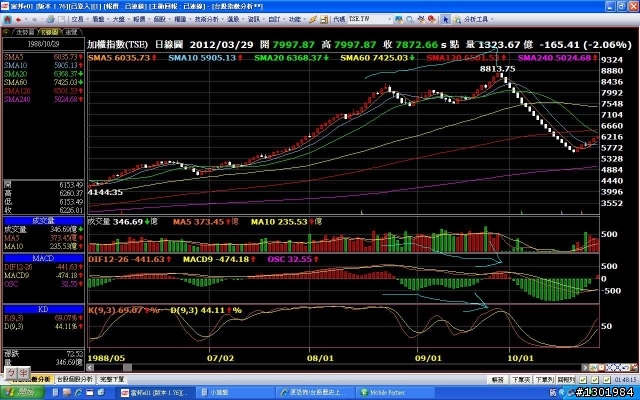Switch to the K線圖 tab
The width and height of the screenshot is (640, 400).
[x=49, y=32]
